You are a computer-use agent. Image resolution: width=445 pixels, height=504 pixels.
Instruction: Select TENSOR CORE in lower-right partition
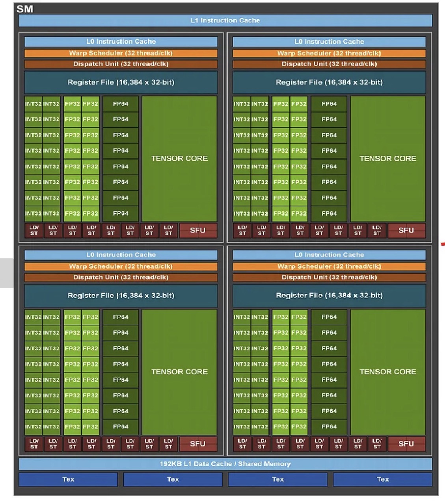pyautogui.click(x=387, y=372)
